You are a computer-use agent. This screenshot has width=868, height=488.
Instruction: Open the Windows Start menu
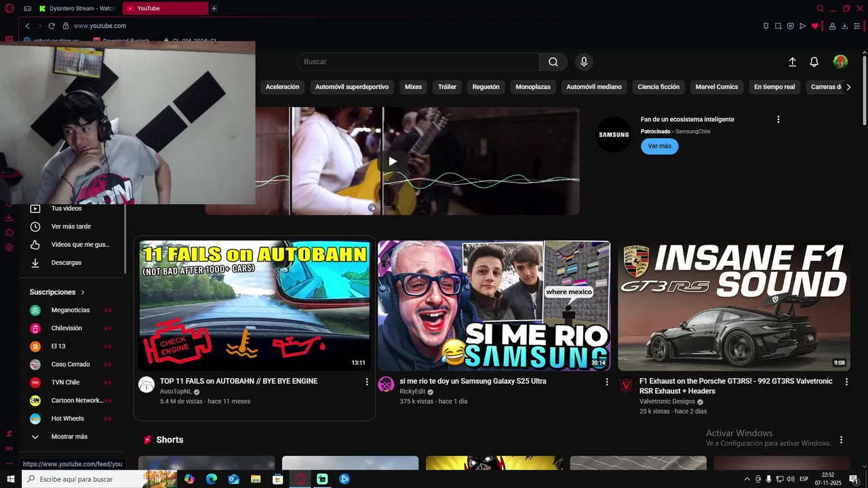(x=10, y=479)
